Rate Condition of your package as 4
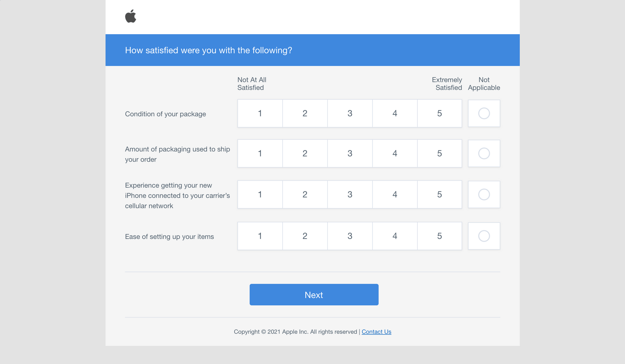 tap(395, 113)
